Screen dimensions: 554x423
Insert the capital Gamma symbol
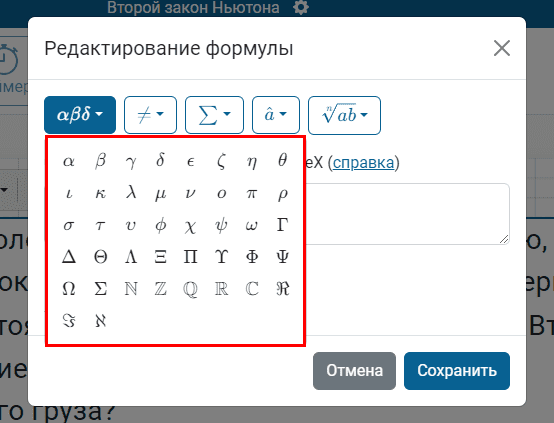(282, 225)
